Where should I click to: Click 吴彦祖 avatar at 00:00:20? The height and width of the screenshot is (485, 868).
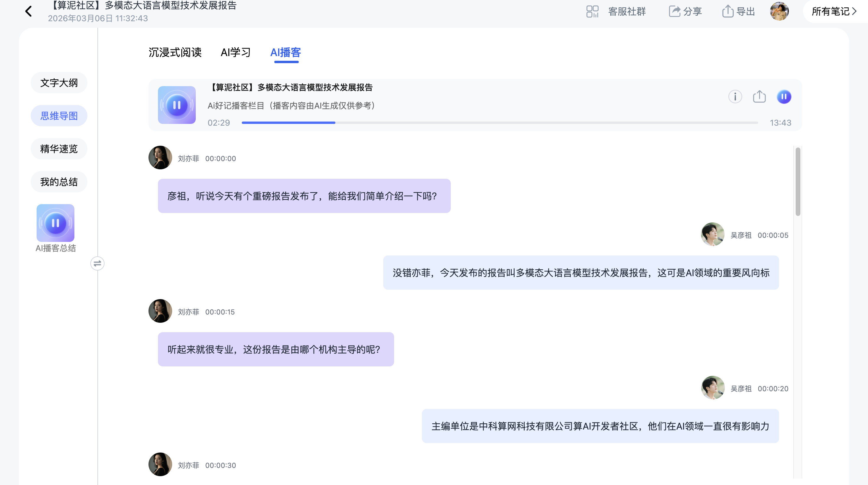click(713, 388)
